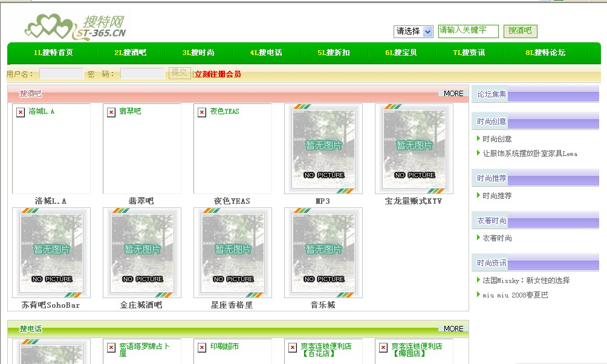Image resolution: width=607 pixels, height=364 pixels.
Task: Click the 时尚资讯 sidebar heading
Action: coord(492,263)
